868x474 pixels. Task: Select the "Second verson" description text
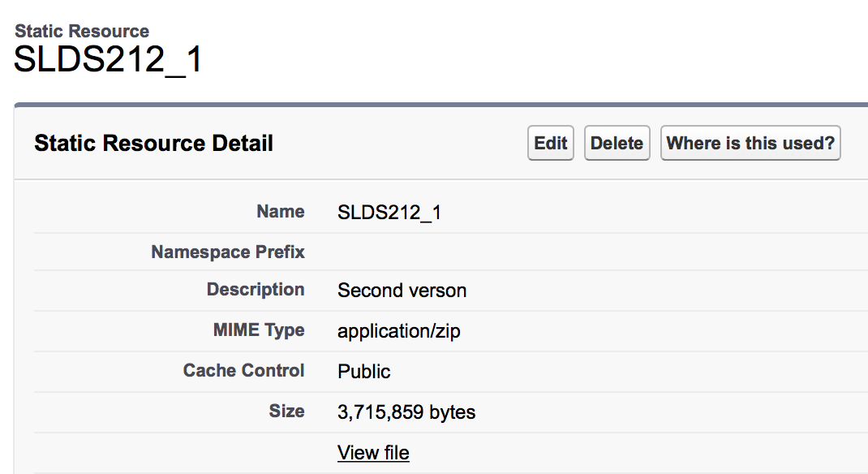tap(402, 291)
